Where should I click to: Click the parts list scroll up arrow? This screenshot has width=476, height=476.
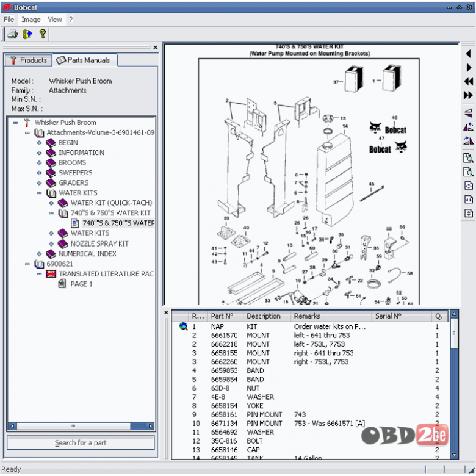454,314
